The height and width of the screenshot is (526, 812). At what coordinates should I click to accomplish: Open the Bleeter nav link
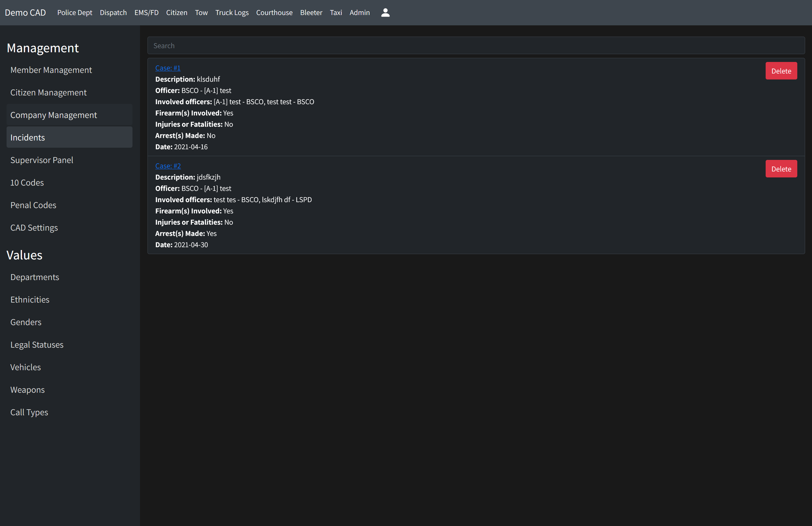click(311, 13)
